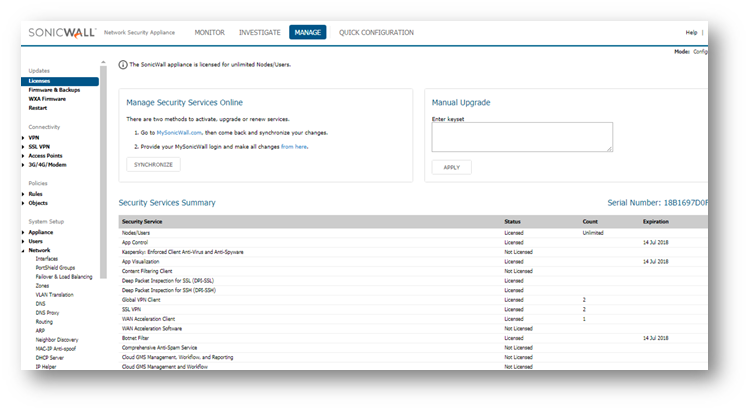
Task: Expand the 3G/4G/Modem section
Action: coord(23,164)
